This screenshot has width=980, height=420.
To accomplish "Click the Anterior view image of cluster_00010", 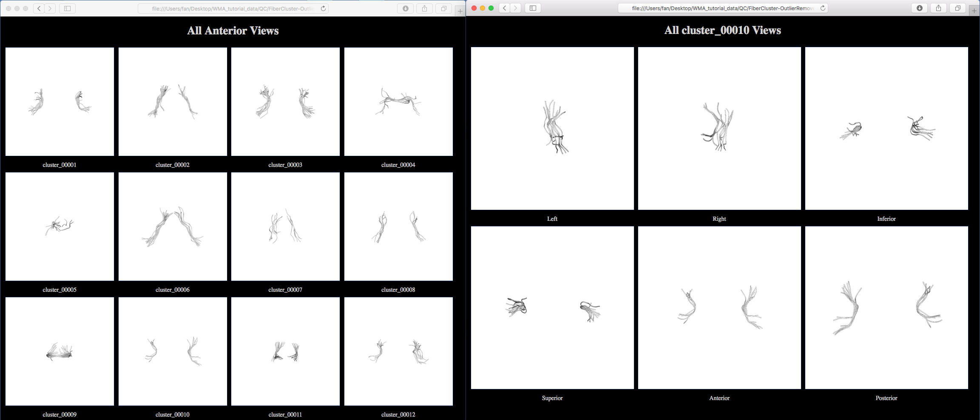I will tap(719, 307).
